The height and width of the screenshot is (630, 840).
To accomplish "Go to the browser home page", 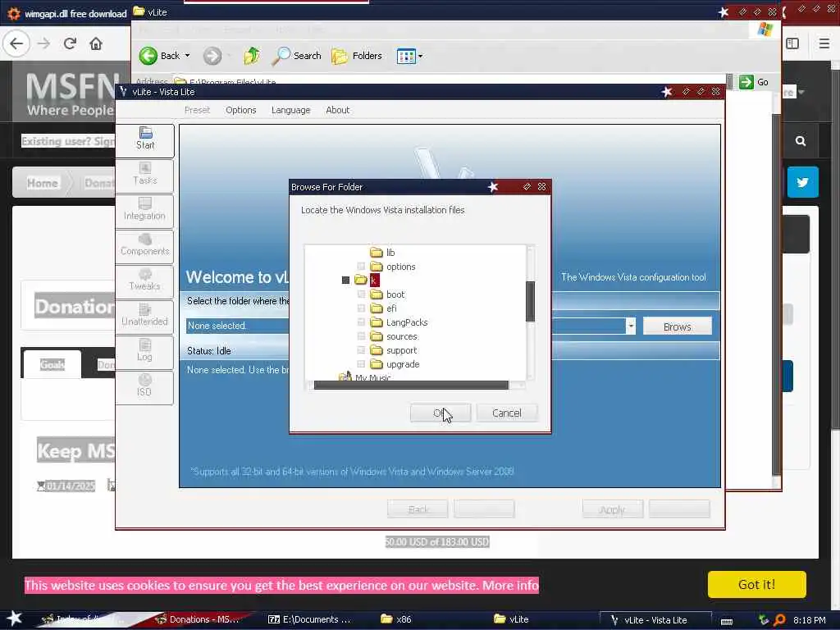I will pos(96,43).
